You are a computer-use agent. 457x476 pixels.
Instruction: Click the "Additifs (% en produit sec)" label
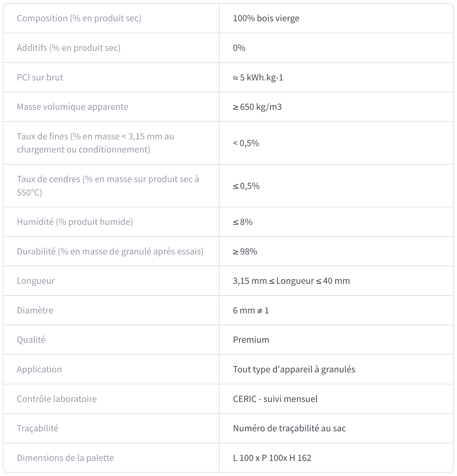[68, 48]
